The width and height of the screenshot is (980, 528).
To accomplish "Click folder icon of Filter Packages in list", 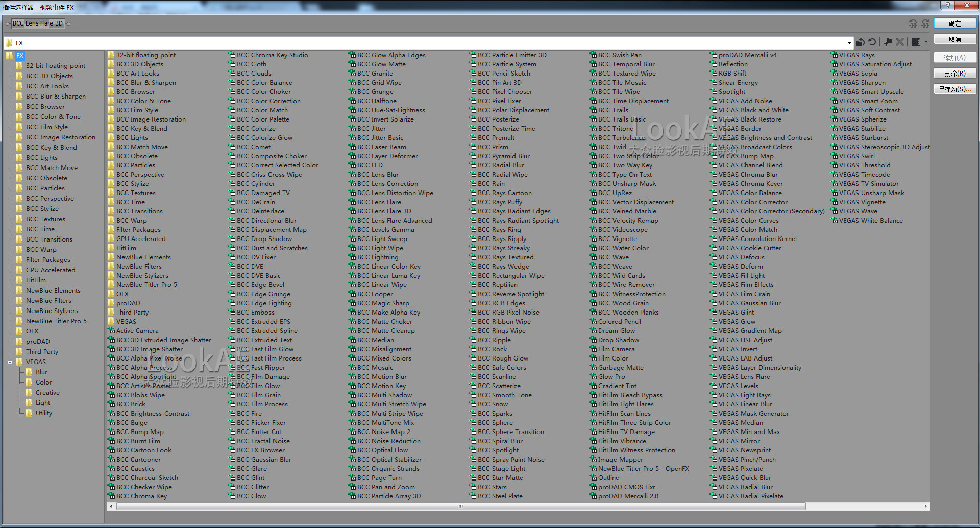I will (x=111, y=230).
